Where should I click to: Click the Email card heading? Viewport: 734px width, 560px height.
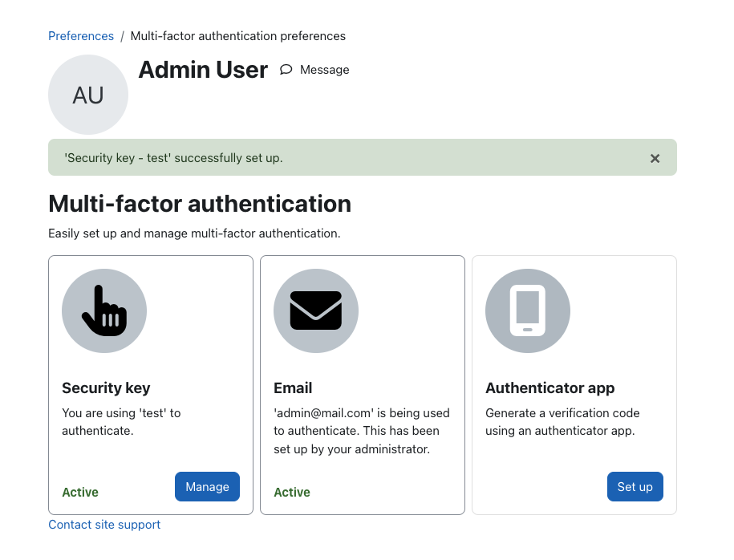click(x=293, y=388)
